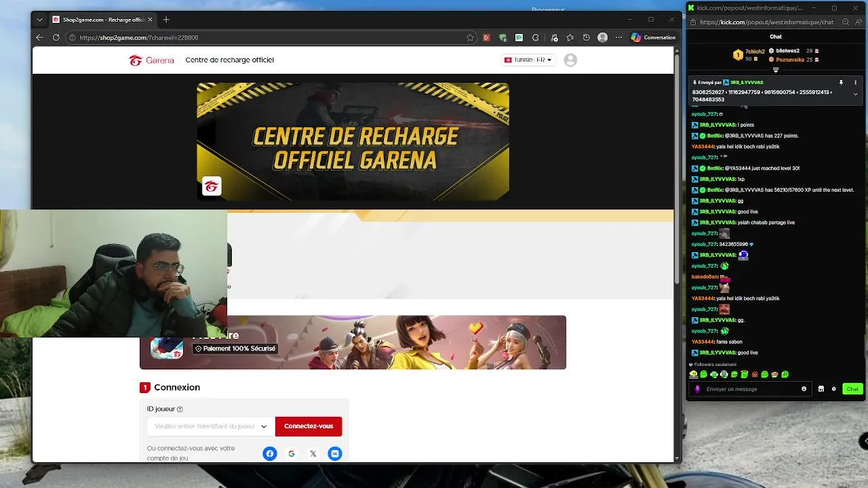The width and height of the screenshot is (868, 488).
Task: Click username bilelwes2 in leaderboard
Action: click(x=788, y=51)
